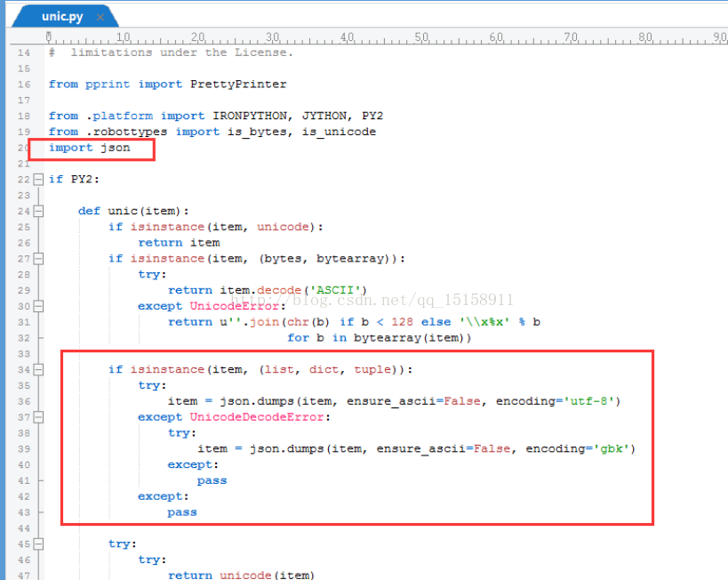Screen dimensions: 728x580
Task: Click 'UnicodeDecodeError' on line 37
Action: click(257, 417)
